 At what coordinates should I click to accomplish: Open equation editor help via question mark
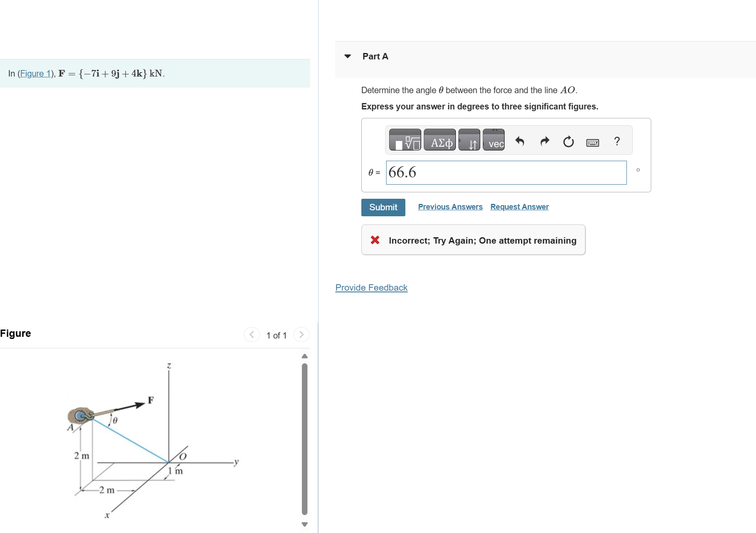tap(617, 141)
